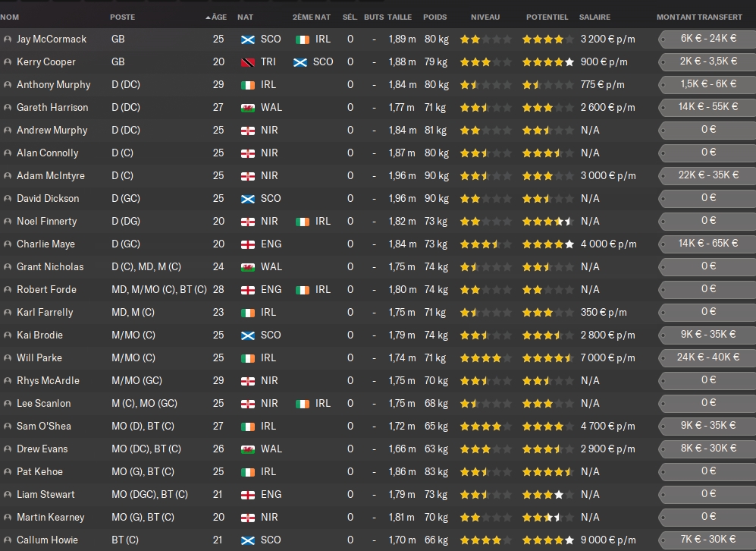Click Kerry Cooper's Trinidad flag icon
This screenshot has width=756, height=551.
coord(247,62)
